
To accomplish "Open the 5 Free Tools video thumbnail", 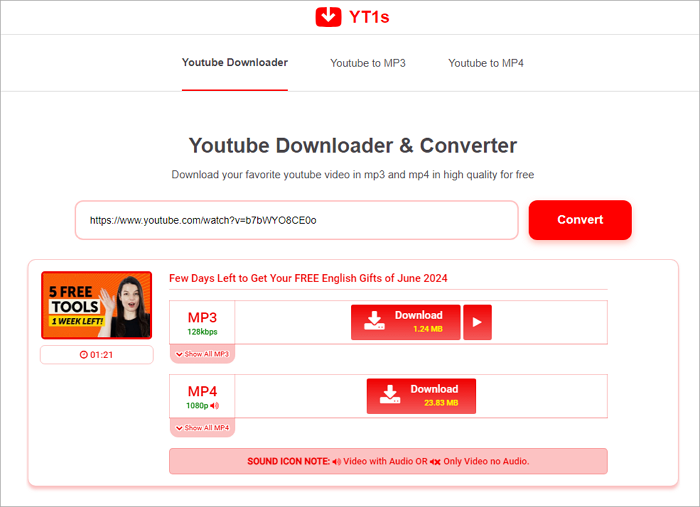I will (x=96, y=305).
